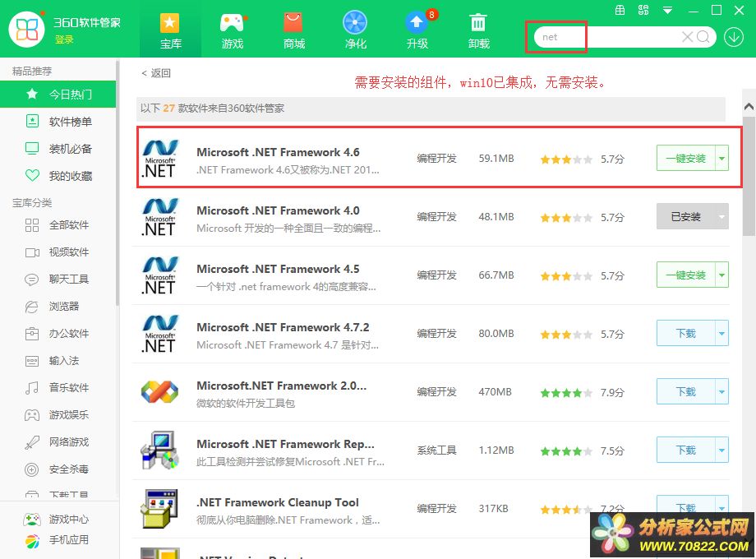Expand dropdown beside .NET Framework 4.5 install

coord(721,275)
